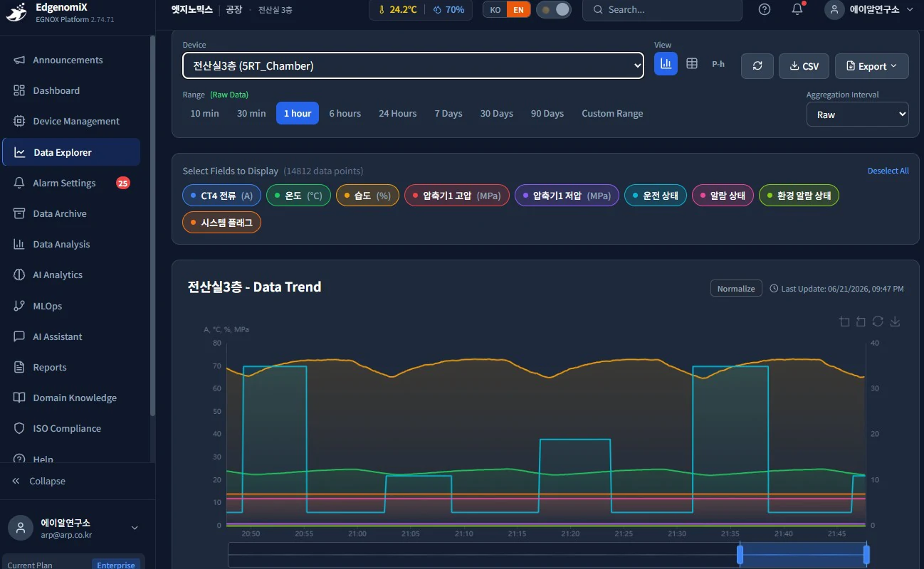Select the 1 hour range tab
This screenshot has height=569, width=924.
point(298,114)
